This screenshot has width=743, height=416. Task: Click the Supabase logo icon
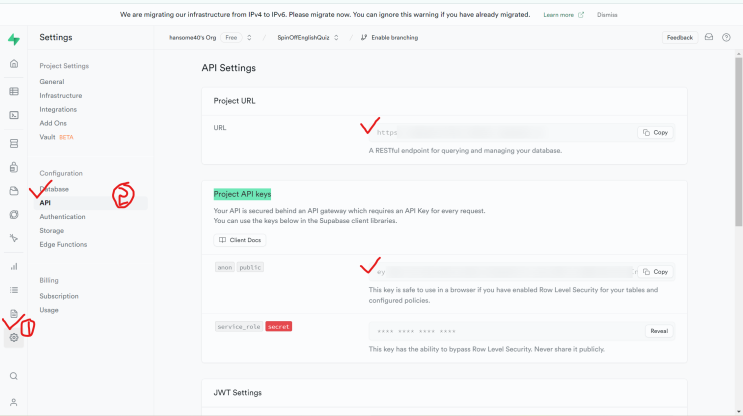point(13,39)
